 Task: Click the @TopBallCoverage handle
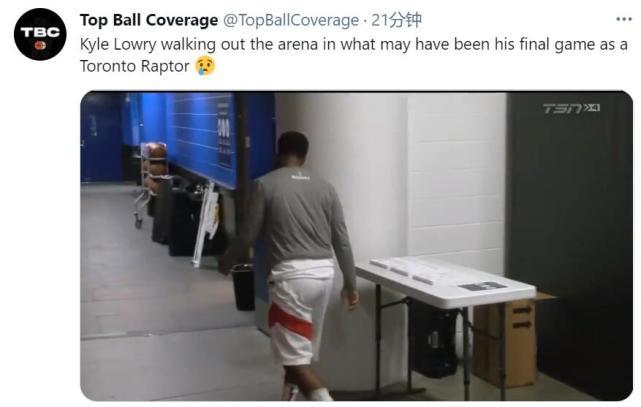click(291, 20)
